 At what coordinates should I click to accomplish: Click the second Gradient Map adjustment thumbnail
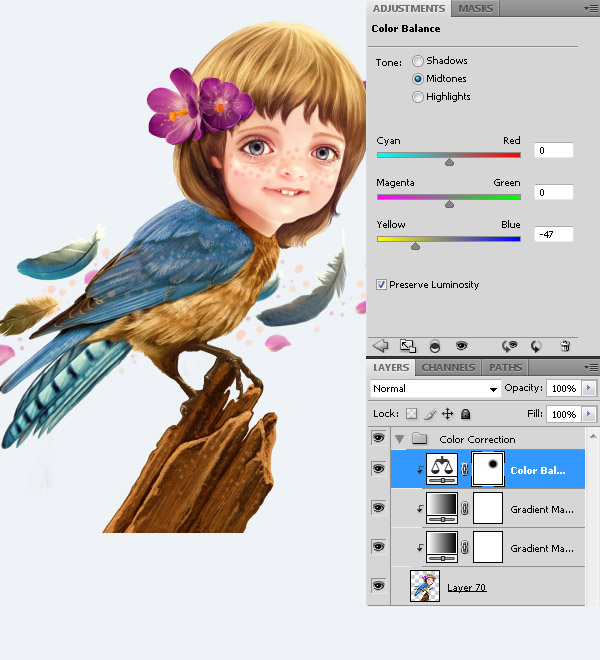[442, 547]
